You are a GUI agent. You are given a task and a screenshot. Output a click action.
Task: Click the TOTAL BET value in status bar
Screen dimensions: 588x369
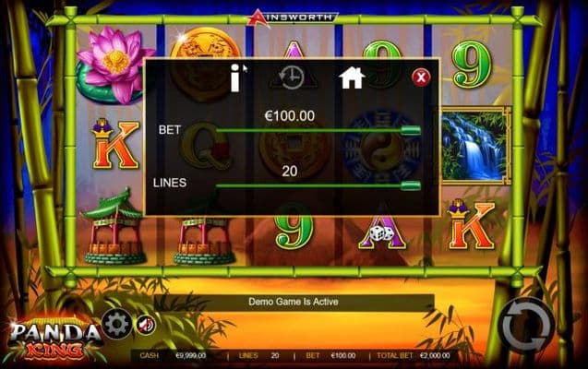click(435, 355)
